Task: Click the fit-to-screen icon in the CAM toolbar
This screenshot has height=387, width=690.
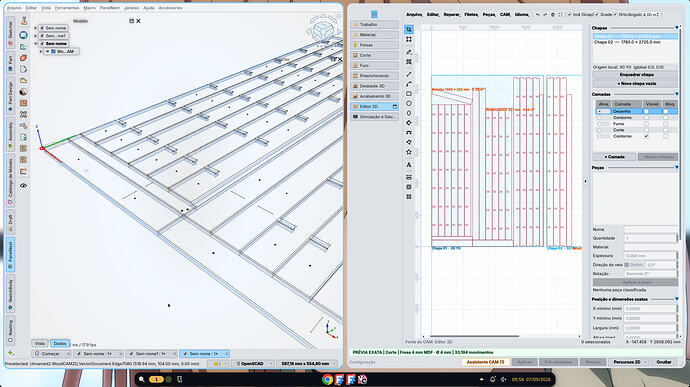Action: point(560,15)
